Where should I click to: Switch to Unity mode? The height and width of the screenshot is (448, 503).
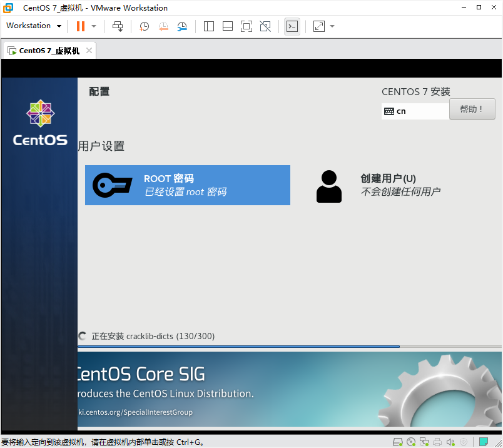click(265, 26)
